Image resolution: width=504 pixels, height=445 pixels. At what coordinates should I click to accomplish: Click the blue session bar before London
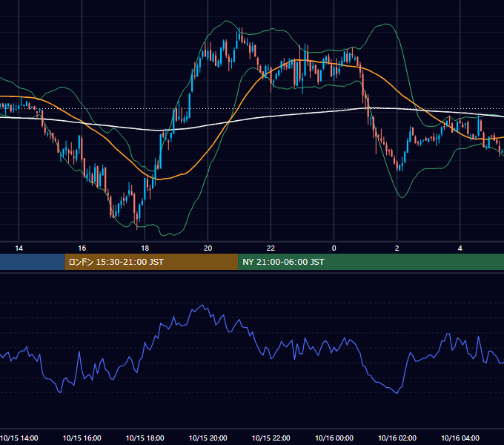coord(33,262)
